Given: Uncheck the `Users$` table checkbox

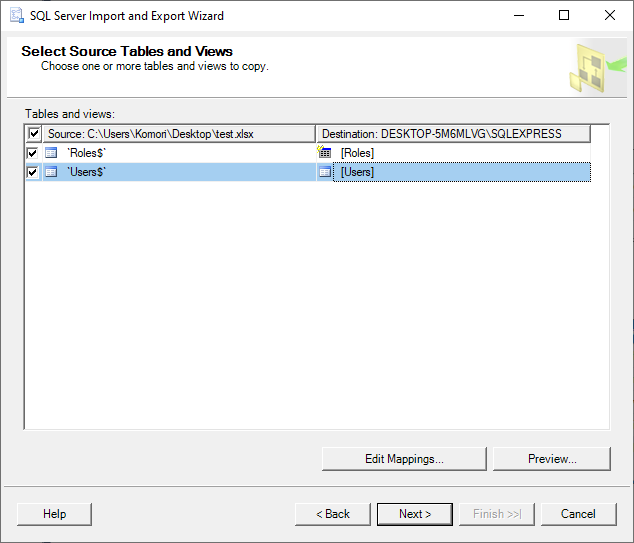Looking at the screenshot, I should [33, 172].
